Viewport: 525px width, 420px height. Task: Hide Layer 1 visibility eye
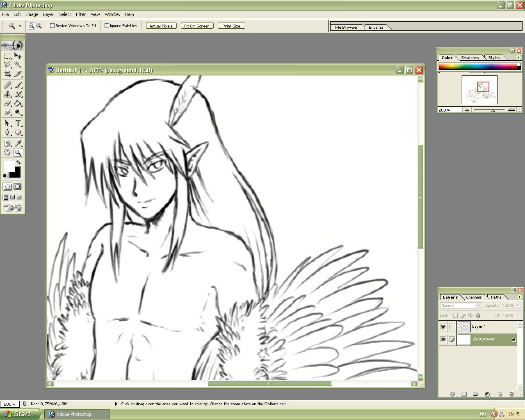click(443, 327)
